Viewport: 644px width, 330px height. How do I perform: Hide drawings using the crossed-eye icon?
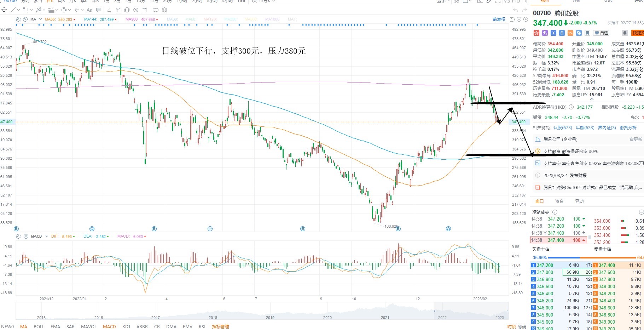(x=136, y=10)
